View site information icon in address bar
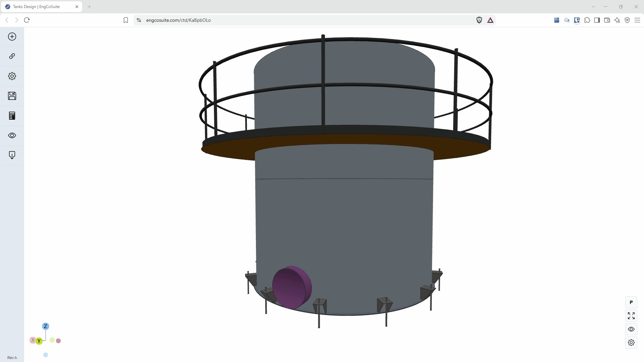The height and width of the screenshot is (362, 644). pyautogui.click(x=139, y=20)
